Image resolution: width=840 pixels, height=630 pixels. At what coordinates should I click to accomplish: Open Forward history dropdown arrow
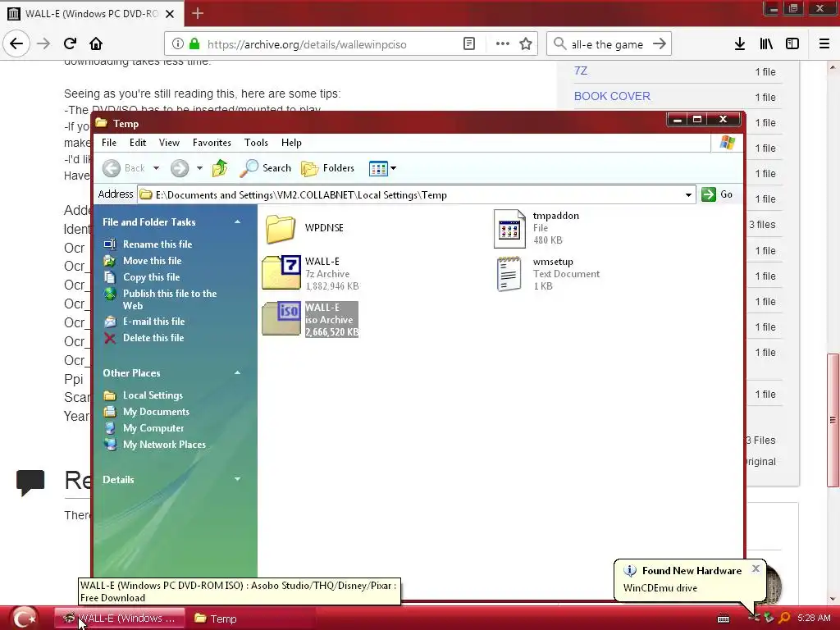coord(199,168)
